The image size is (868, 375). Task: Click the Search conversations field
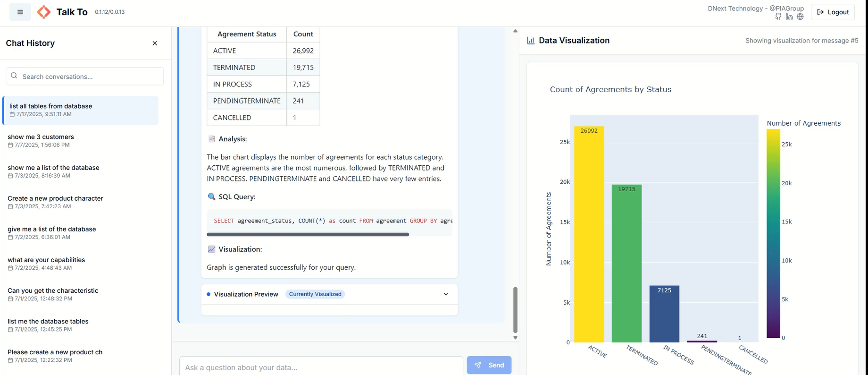click(x=85, y=77)
